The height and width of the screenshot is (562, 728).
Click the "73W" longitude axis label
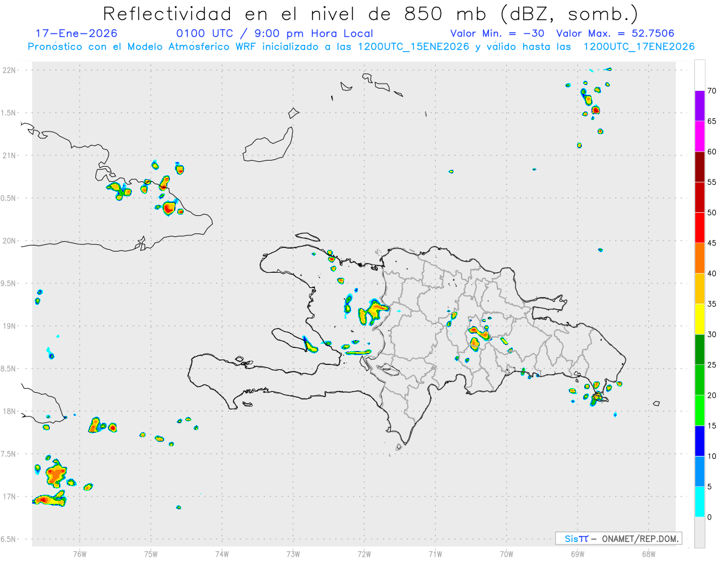293,553
